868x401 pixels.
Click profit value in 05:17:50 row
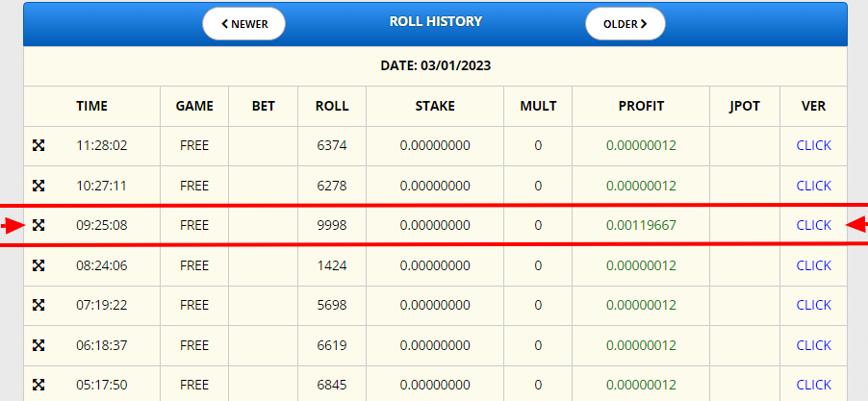pyautogui.click(x=641, y=385)
